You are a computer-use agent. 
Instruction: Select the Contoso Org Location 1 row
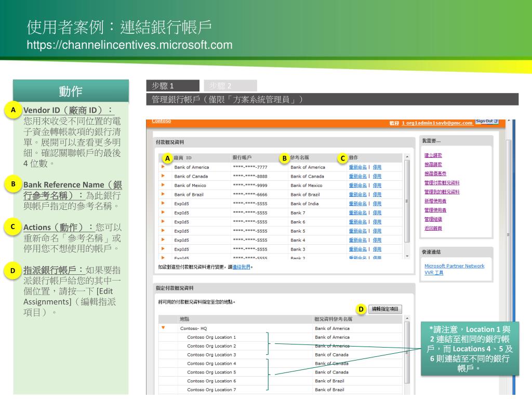(x=281, y=337)
